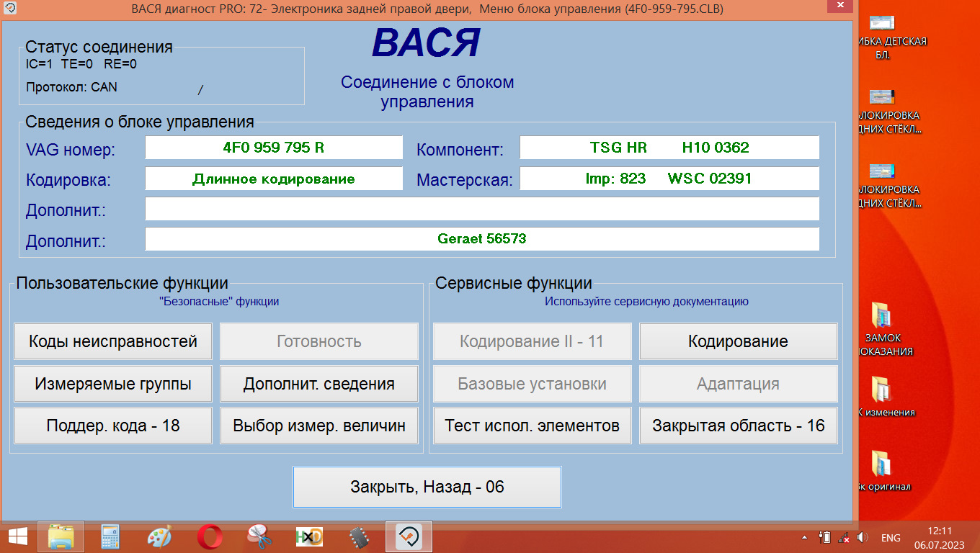Screen dimensions: 980x553
Task: Click the field showing Geraet 56573
Action: [x=482, y=239]
